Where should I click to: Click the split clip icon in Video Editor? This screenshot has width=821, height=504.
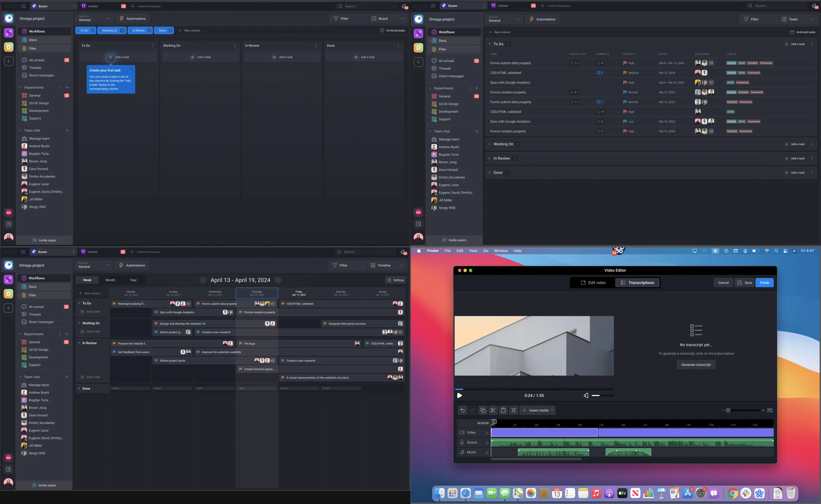coord(513,410)
